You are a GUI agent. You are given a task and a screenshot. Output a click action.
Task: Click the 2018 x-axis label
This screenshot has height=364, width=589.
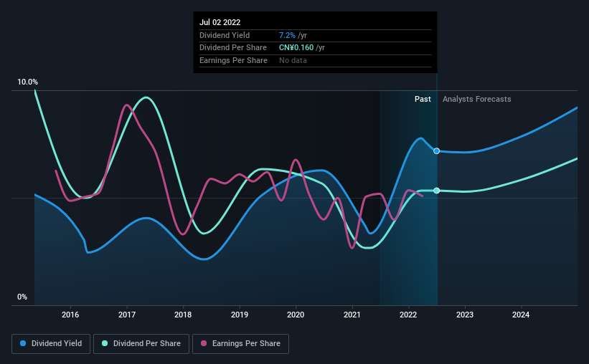click(183, 315)
